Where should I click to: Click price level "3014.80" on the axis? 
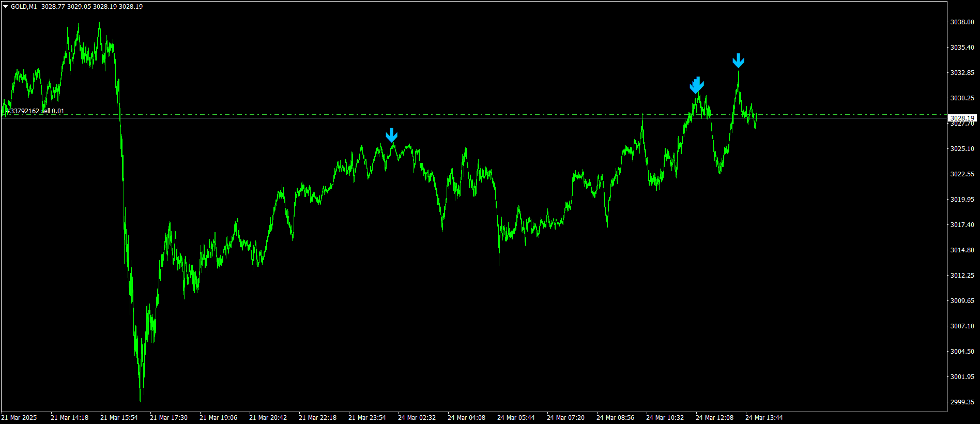coord(962,250)
